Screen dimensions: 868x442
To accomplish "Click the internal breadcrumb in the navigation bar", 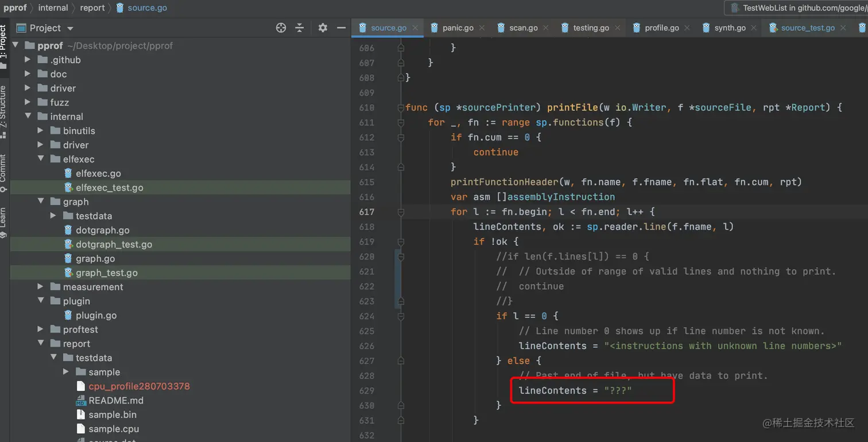I will click(53, 8).
